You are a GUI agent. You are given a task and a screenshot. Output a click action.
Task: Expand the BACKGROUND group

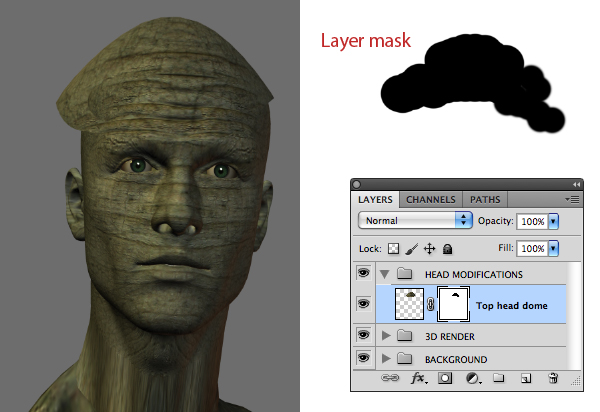pyautogui.click(x=386, y=358)
